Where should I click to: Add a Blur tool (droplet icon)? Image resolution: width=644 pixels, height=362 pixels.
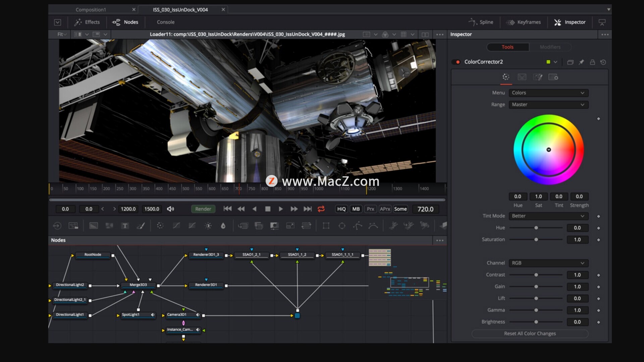click(x=223, y=226)
